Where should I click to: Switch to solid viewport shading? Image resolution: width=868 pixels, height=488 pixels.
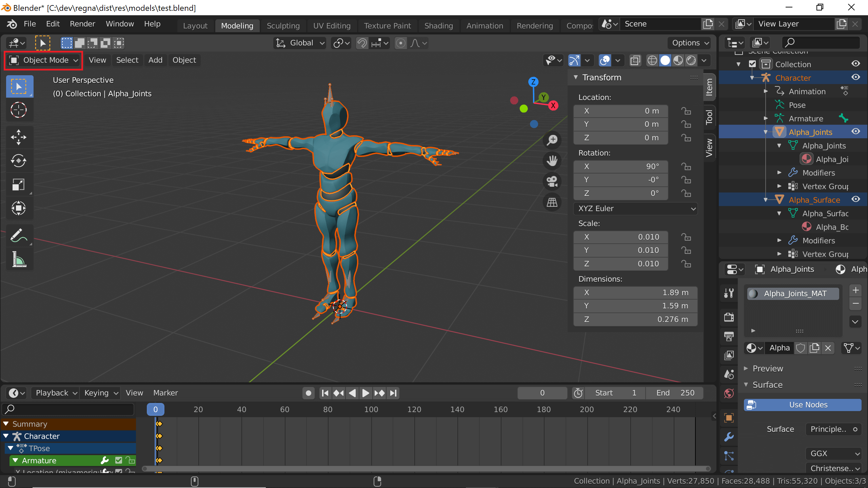point(665,60)
